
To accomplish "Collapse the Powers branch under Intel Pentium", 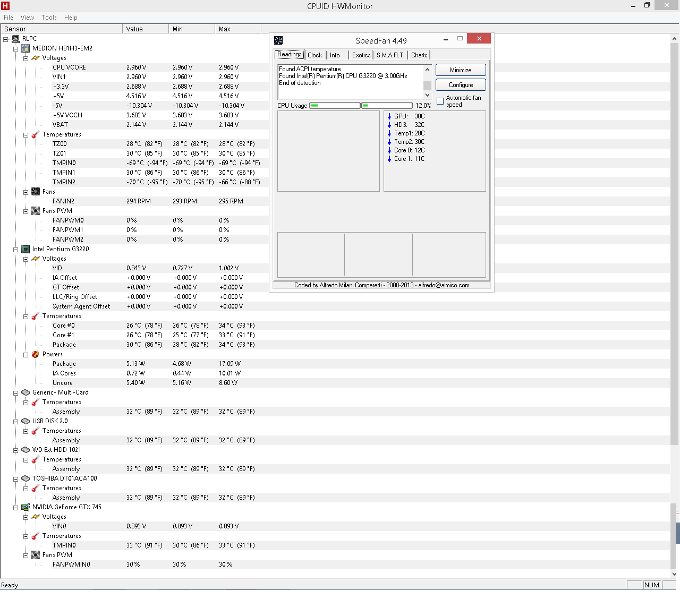I will click(x=26, y=355).
